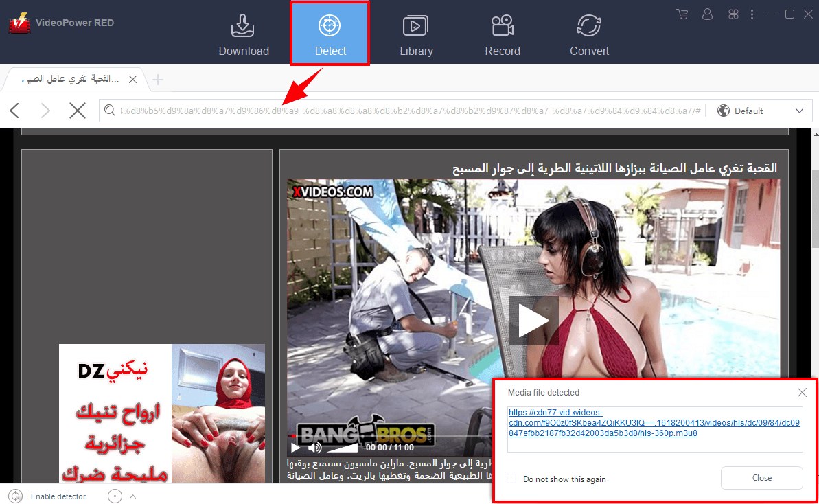Click the shopping cart icon
This screenshot has width=819, height=504.
click(682, 14)
